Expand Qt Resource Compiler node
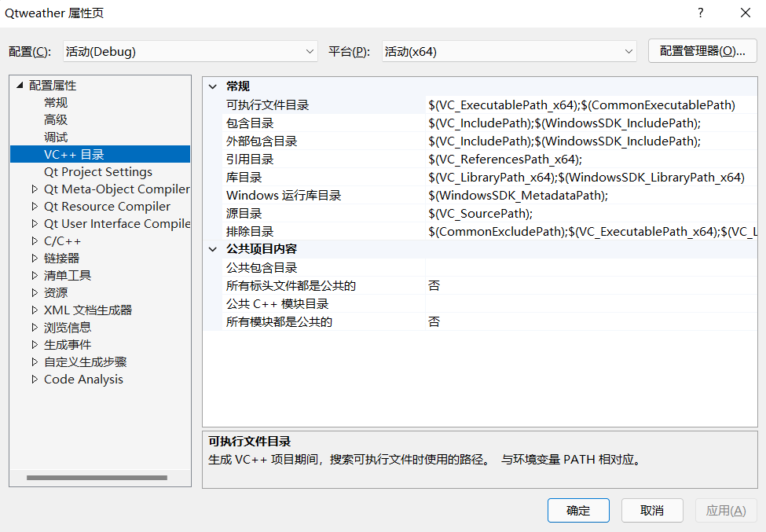Screen dimensions: 766x532 [35, 207]
